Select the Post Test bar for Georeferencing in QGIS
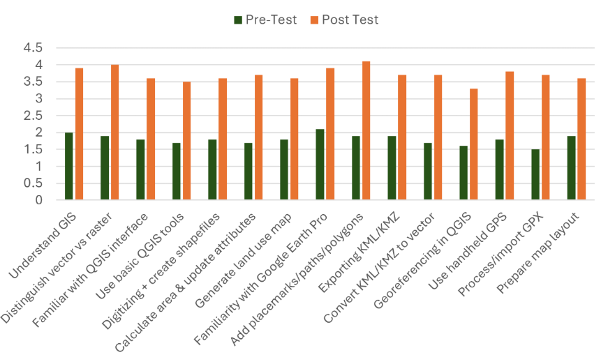The image size is (608, 364). (x=473, y=144)
